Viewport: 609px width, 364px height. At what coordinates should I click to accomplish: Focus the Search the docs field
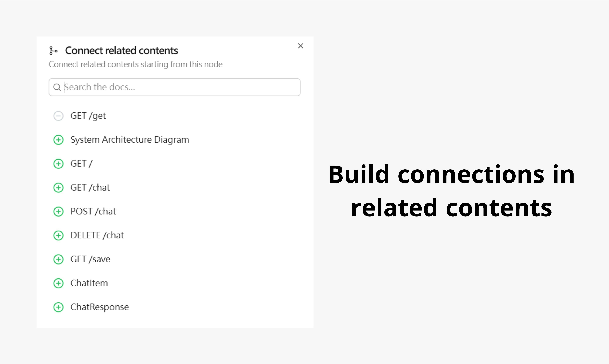[x=175, y=87]
